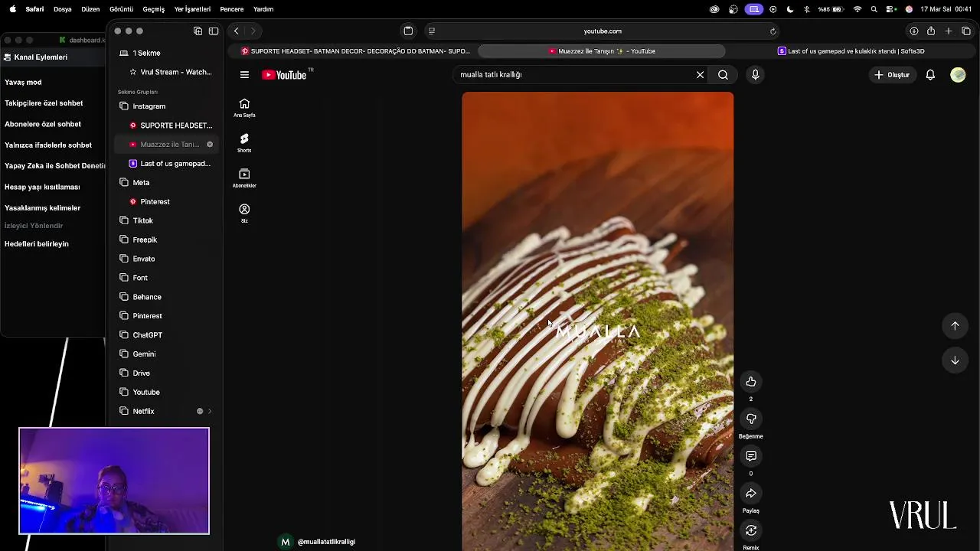The height and width of the screenshot is (551, 980).
Task: Hide the Safari sidebar
Action: [214, 31]
